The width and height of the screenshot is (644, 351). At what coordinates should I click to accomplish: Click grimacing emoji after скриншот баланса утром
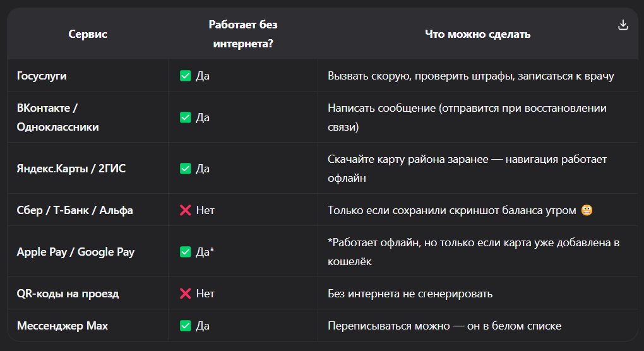pos(587,210)
